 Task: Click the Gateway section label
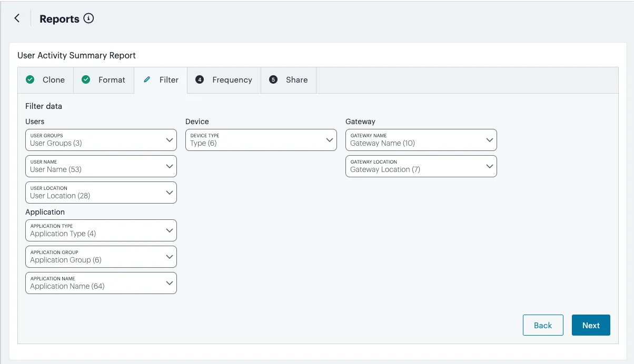coord(360,122)
